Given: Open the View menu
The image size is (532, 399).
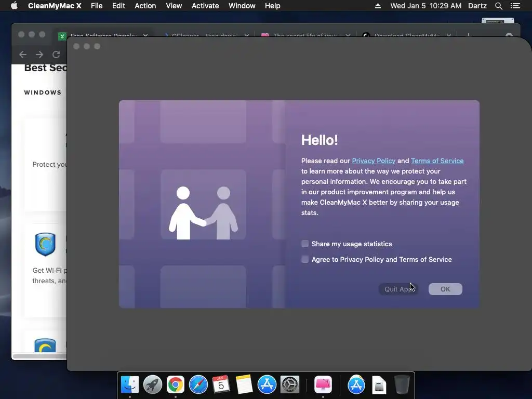Looking at the screenshot, I should (x=174, y=6).
